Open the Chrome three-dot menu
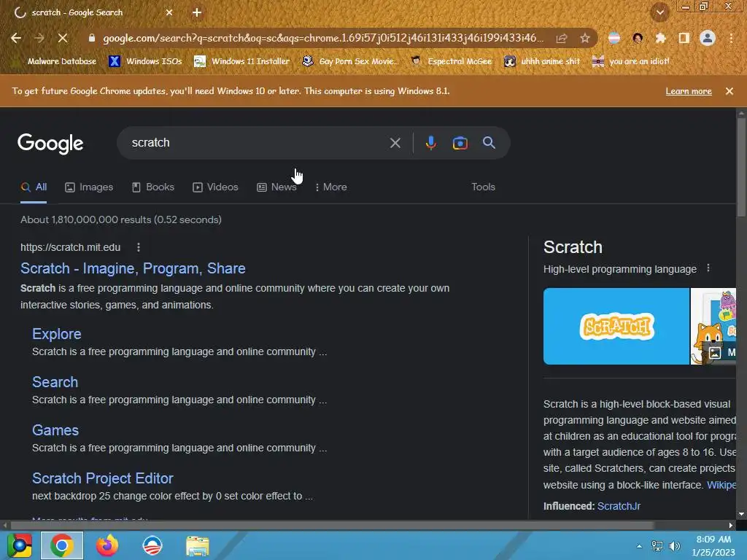Viewport: 747px width, 560px height. point(731,38)
